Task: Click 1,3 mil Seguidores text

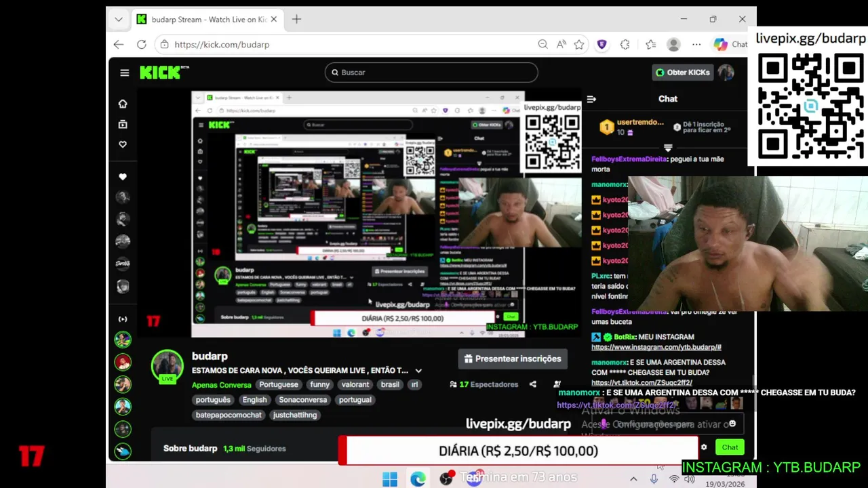Action: (x=254, y=449)
